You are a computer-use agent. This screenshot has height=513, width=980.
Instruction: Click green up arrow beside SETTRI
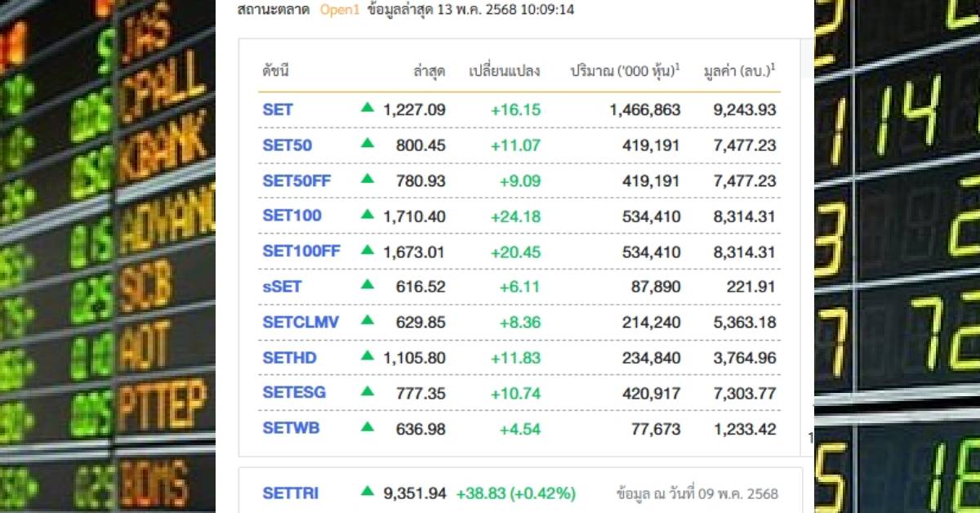367,492
